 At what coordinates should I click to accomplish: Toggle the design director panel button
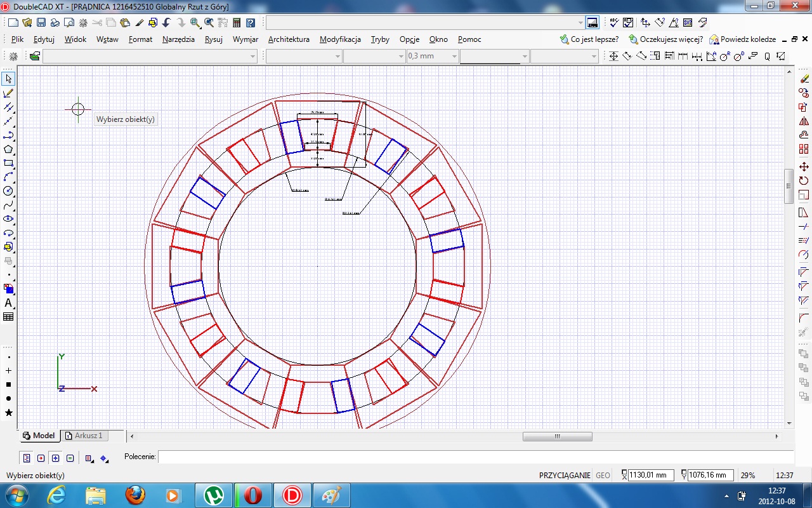[x=593, y=23]
